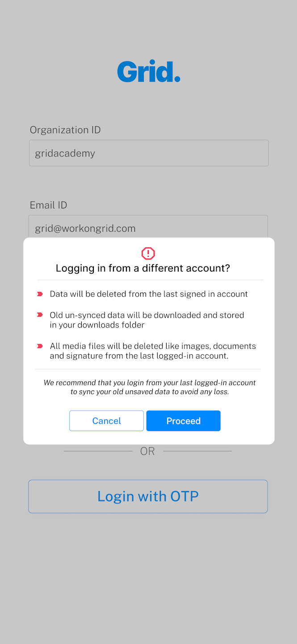Focus the Organization ID input field
The height and width of the screenshot is (644, 297).
(x=149, y=153)
